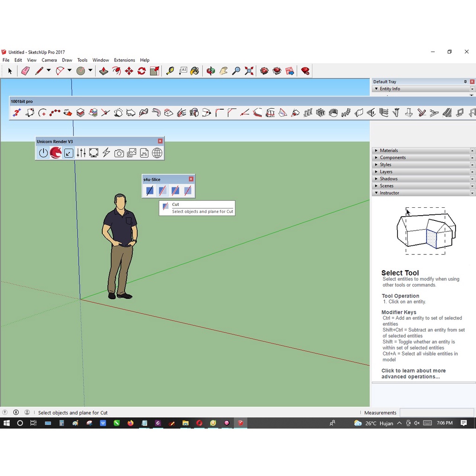476x476 pixels.
Task: Toggle the Unicorn Render arrow-in-box button
Action: click(x=69, y=152)
